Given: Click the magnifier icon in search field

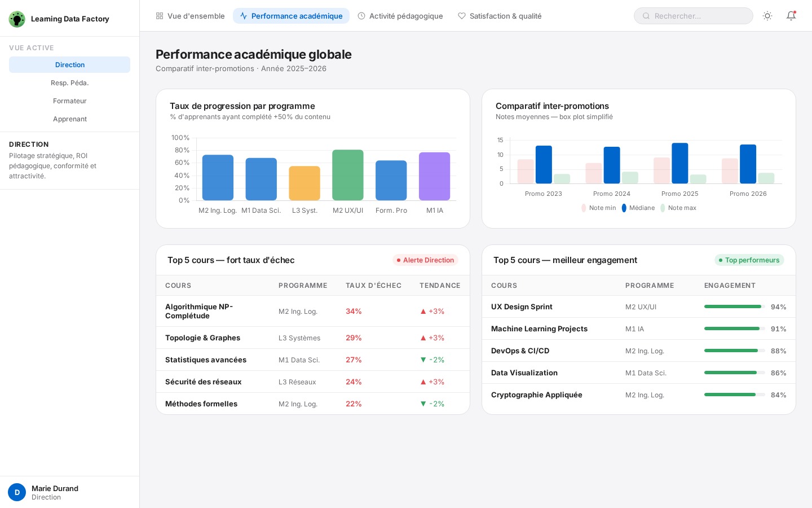Looking at the screenshot, I should (x=646, y=16).
